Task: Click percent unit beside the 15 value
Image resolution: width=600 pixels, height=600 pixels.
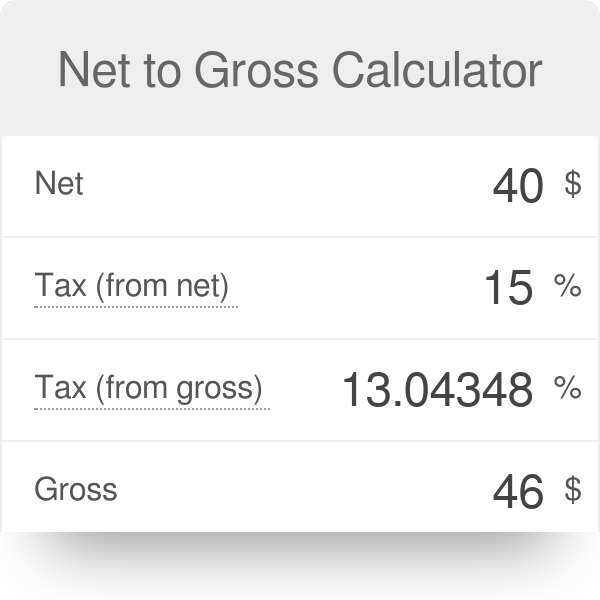Action: coord(567,287)
